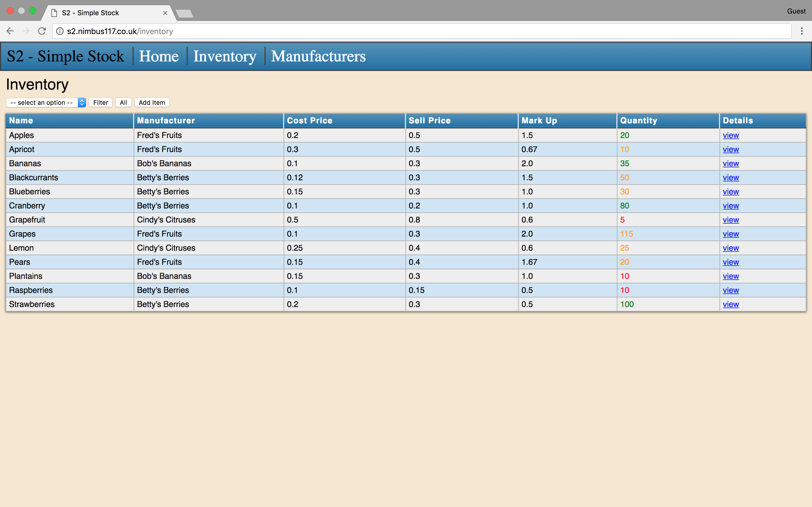Open the Chrome three-dot menu

[802, 31]
